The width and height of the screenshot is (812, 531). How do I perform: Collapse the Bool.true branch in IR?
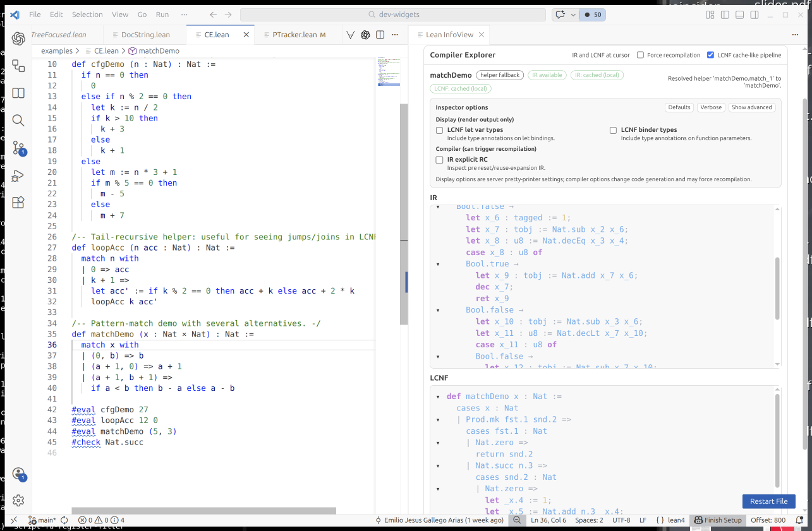[x=439, y=264]
